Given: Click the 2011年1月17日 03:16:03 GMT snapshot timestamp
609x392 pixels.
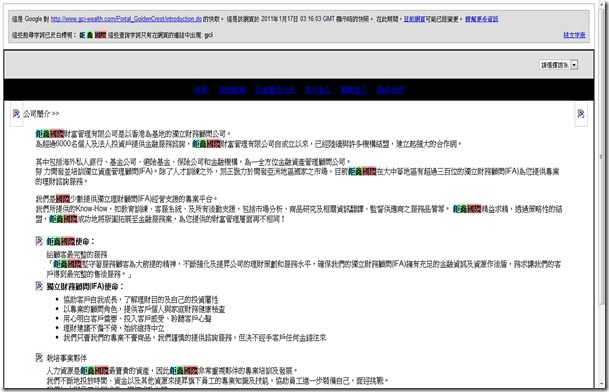Looking at the screenshot, I should (x=298, y=19).
